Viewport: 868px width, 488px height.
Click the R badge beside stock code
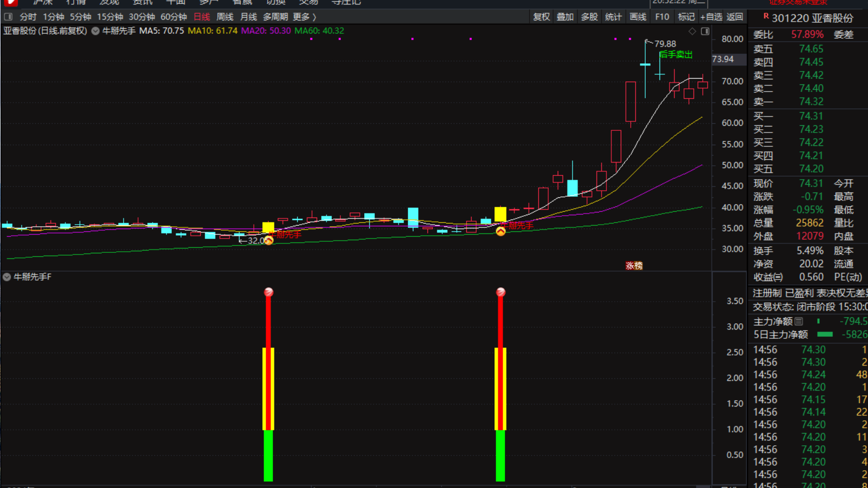pos(766,16)
